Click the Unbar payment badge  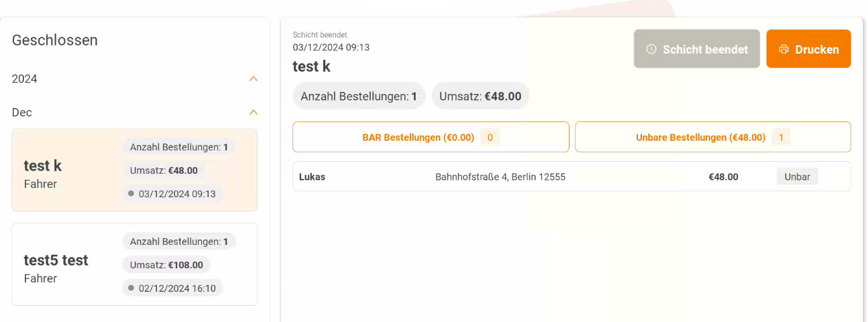click(798, 176)
